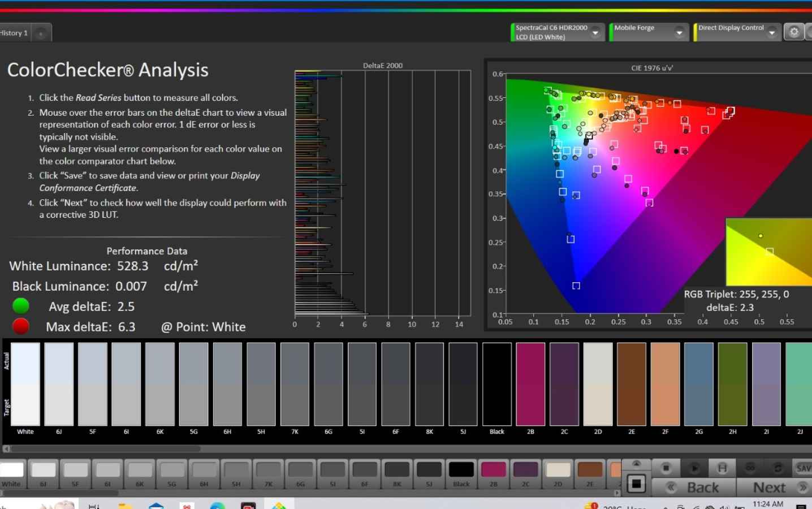Image resolution: width=812 pixels, height=509 pixels.
Task: Click the up arrow above the black patch preview
Action: pos(636,464)
